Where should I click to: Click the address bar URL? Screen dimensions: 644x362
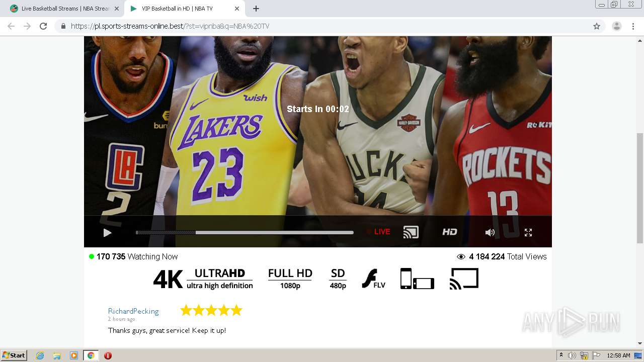coord(170,26)
